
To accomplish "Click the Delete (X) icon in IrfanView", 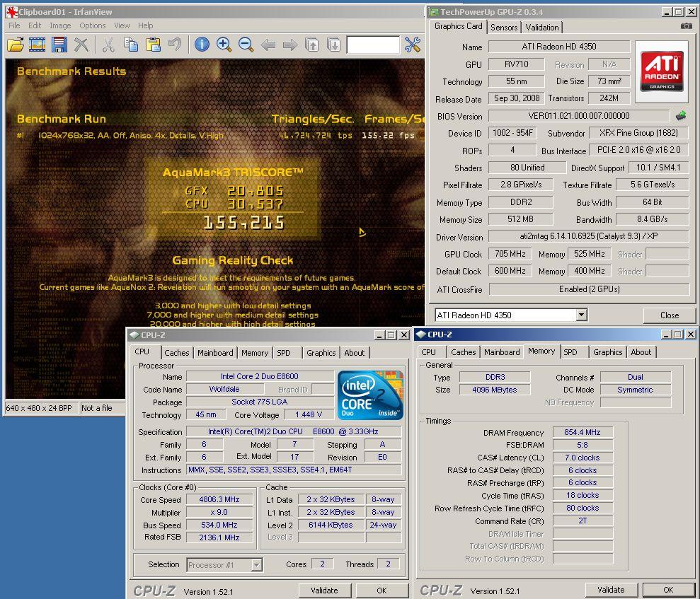I will 81,45.
